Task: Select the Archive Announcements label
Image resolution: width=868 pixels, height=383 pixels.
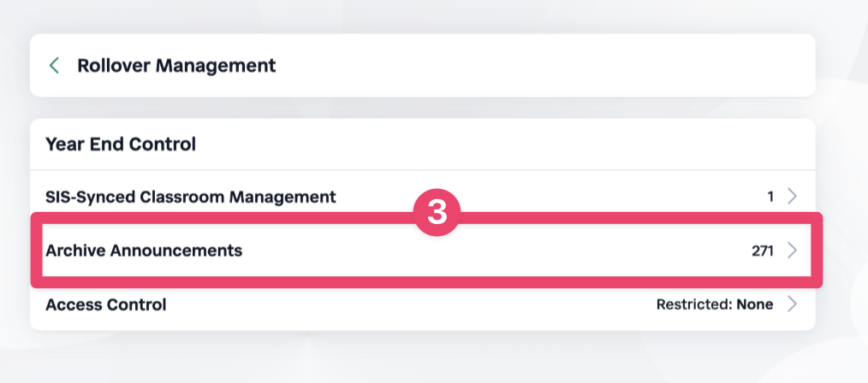Action: 144,250
